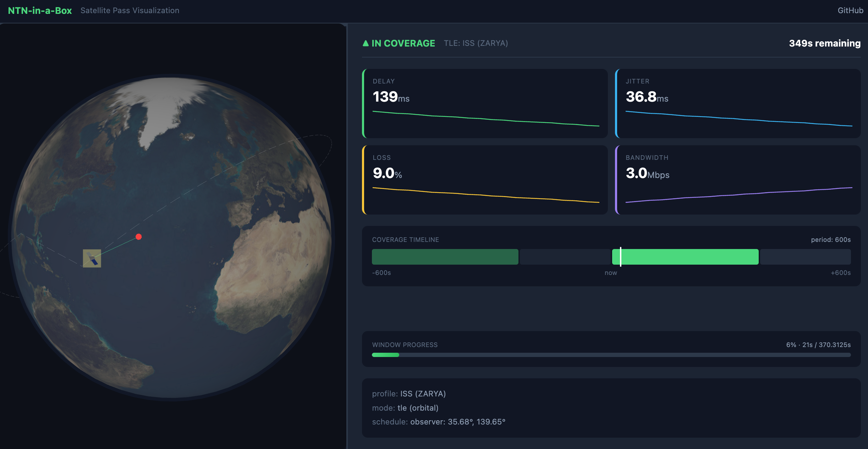Select the Bandwidth metric card

pyautogui.click(x=738, y=180)
